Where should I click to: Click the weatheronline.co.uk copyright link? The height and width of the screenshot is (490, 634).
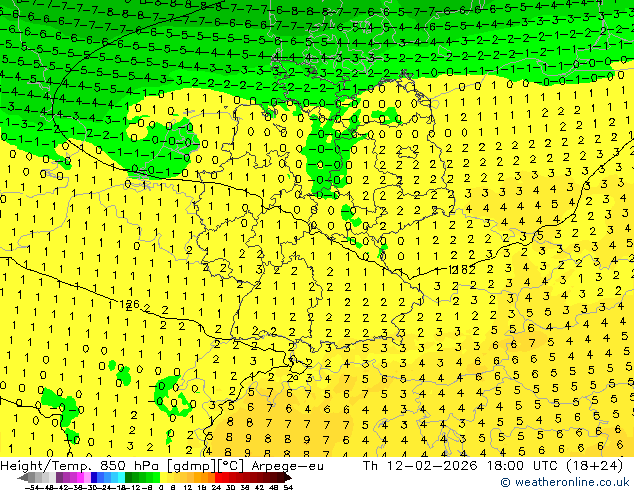565,482
